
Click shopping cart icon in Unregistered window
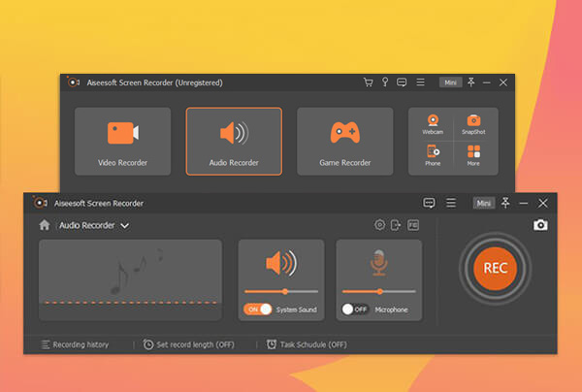[369, 82]
